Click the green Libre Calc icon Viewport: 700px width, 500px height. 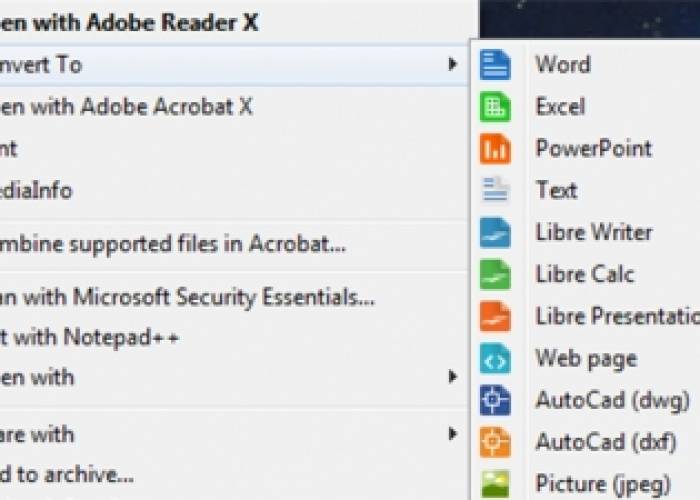click(x=495, y=275)
